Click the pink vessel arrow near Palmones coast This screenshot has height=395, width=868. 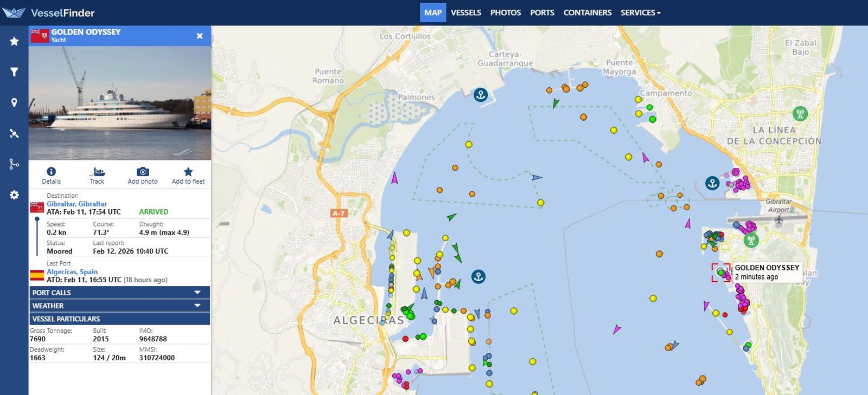pos(395,178)
